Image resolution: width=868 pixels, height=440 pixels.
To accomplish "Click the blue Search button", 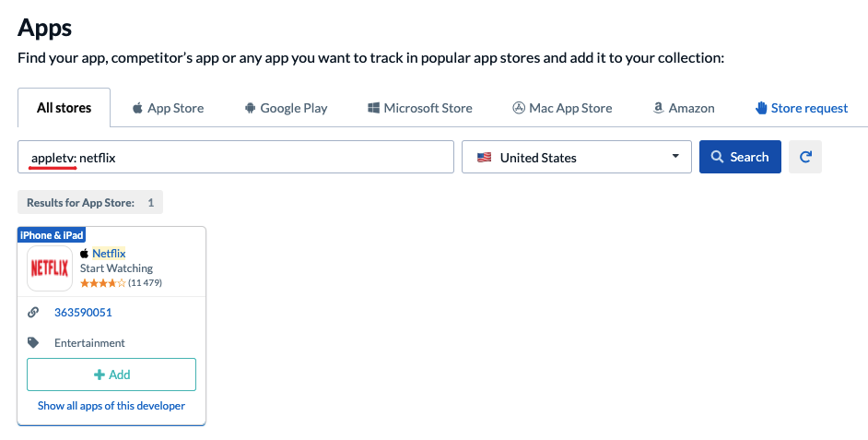I will point(740,157).
